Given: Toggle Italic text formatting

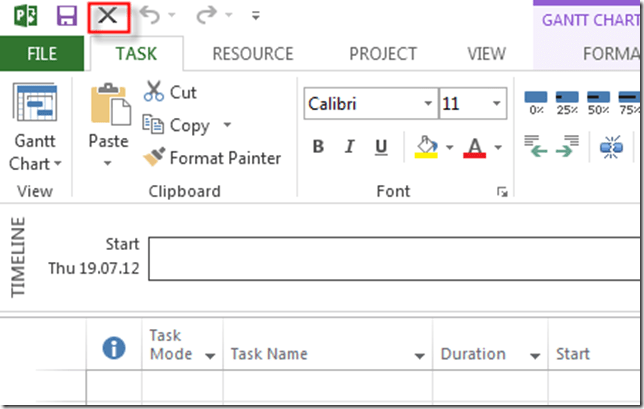Looking at the screenshot, I should [x=350, y=147].
